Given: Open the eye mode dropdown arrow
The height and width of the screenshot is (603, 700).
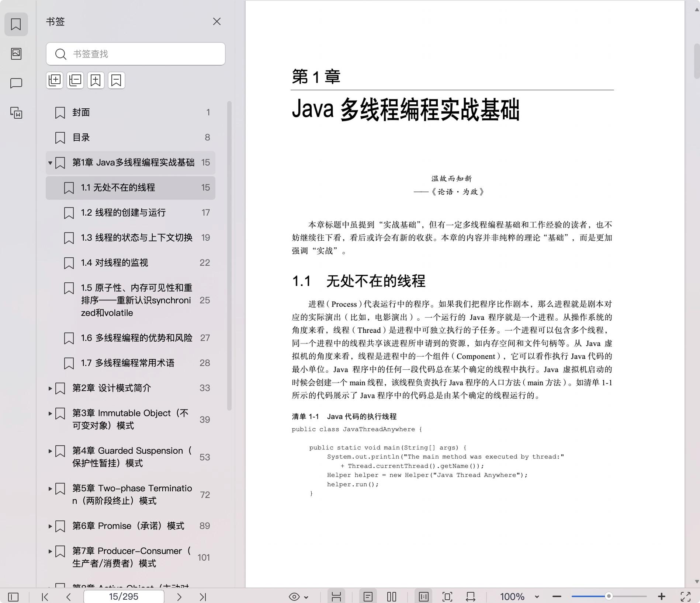Looking at the screenshot, I should coord(306,597).
